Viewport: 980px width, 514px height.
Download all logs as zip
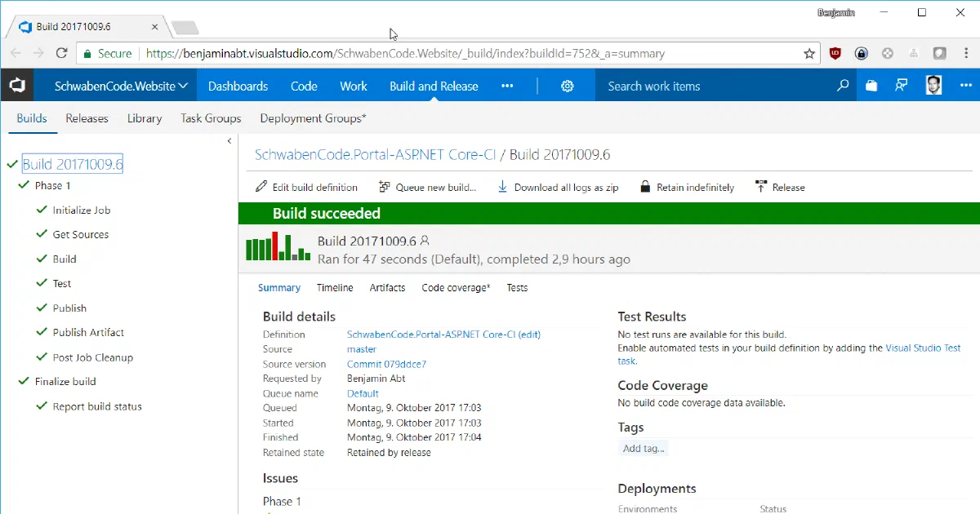pos(558,187)
